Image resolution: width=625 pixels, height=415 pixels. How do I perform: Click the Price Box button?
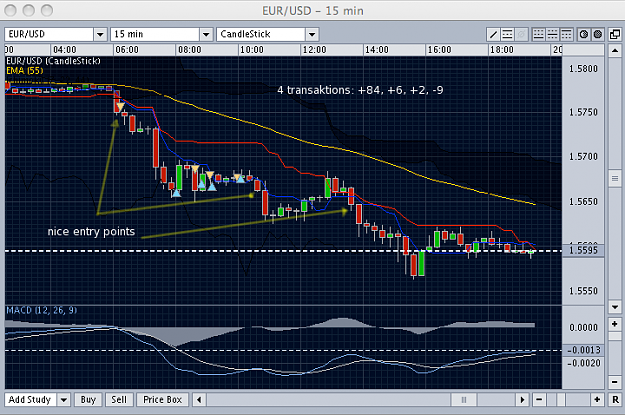pyautogui.click(x=162, y=399)
